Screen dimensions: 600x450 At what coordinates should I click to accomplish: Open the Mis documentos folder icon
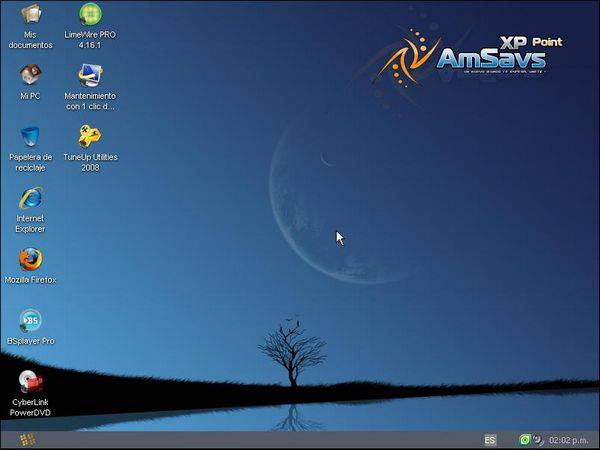[31, 15]
